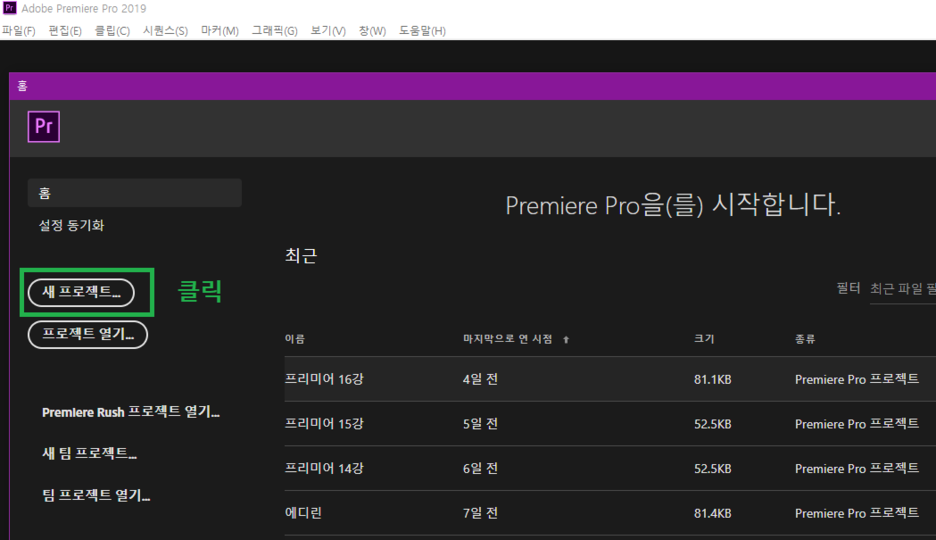Viewport: 936px width, 540px height.
Task: Open the 보기(V) menu
Action: point(328,31)
